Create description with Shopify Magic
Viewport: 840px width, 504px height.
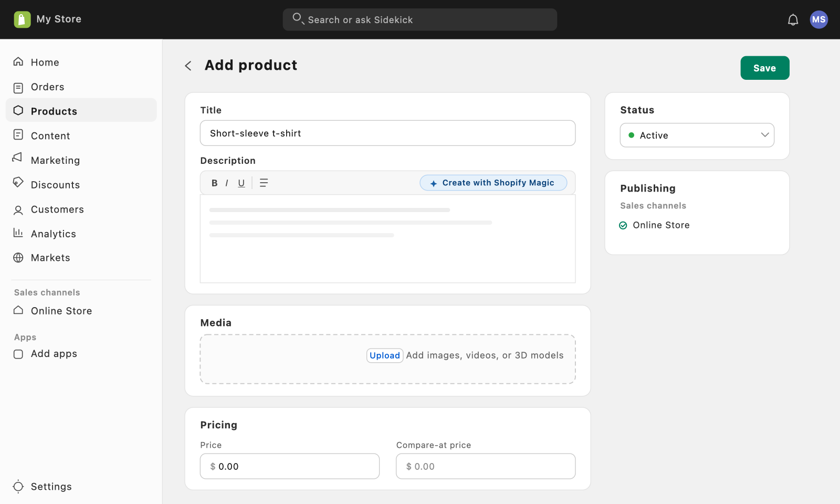click(493, 183)
